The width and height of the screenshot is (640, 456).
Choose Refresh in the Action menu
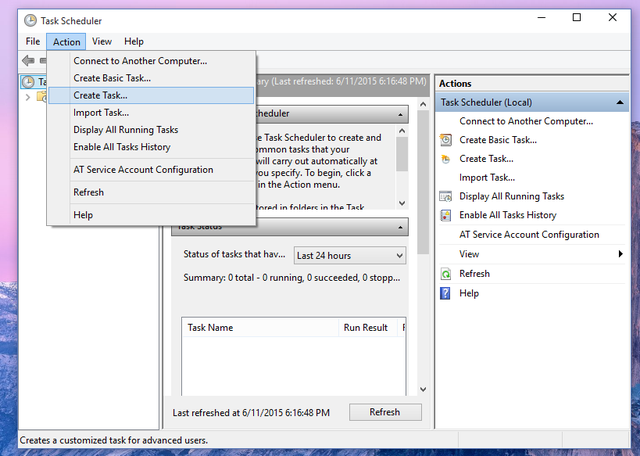coord(151,192)
